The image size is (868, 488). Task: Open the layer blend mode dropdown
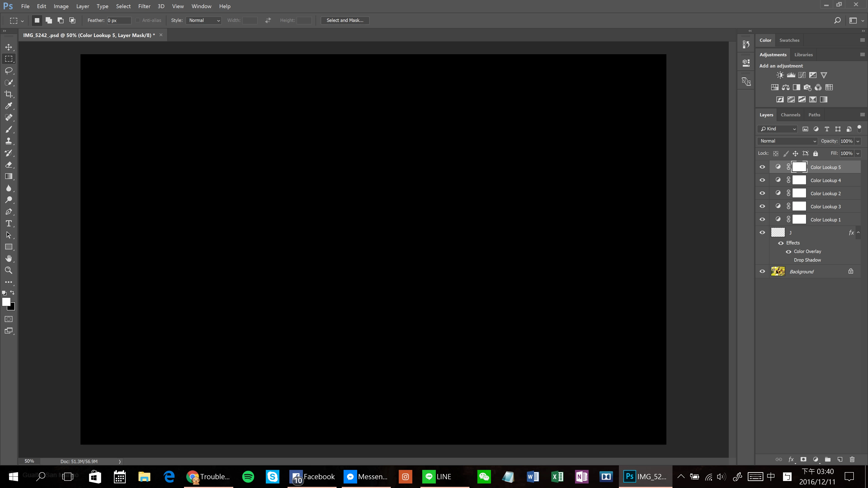click(788, 141)
